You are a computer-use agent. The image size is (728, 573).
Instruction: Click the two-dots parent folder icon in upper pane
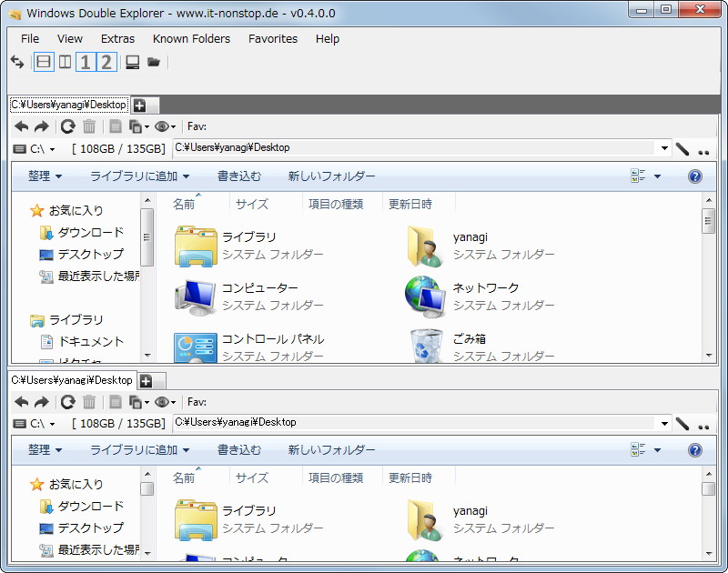(703, 152)
